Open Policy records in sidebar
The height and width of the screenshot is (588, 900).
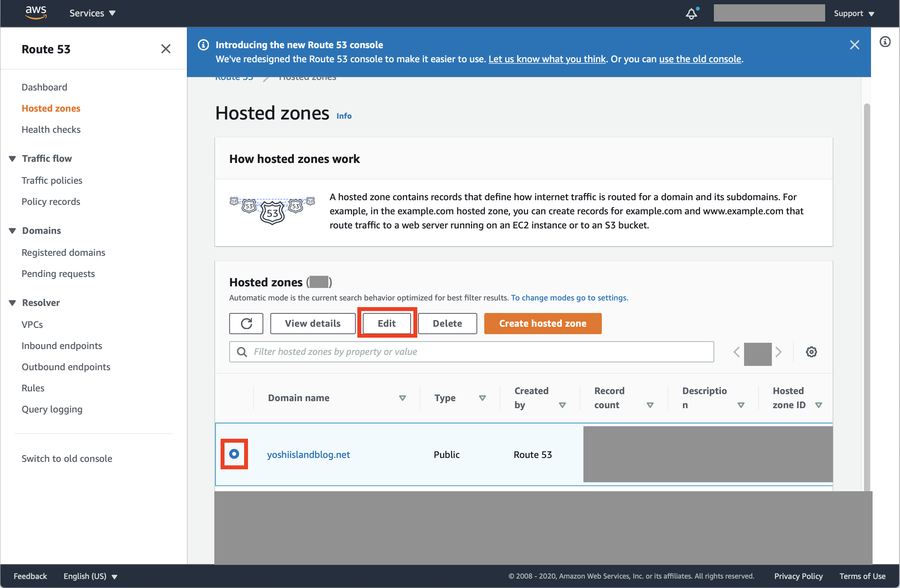click(51, 202)
